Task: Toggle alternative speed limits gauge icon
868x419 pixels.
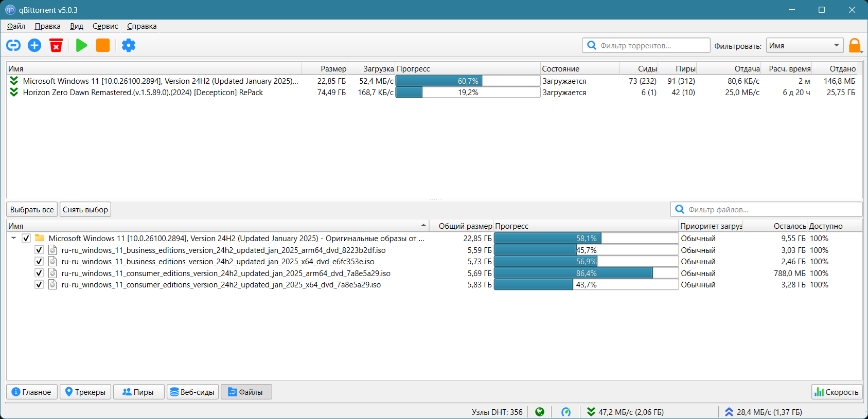Action: tap(566, 412)
